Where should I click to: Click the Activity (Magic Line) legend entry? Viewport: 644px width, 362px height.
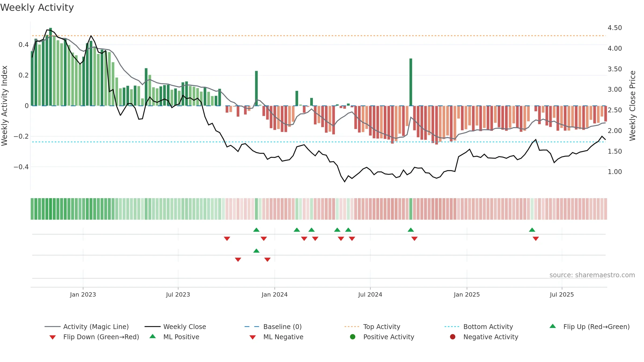click(x=87, y=327)
